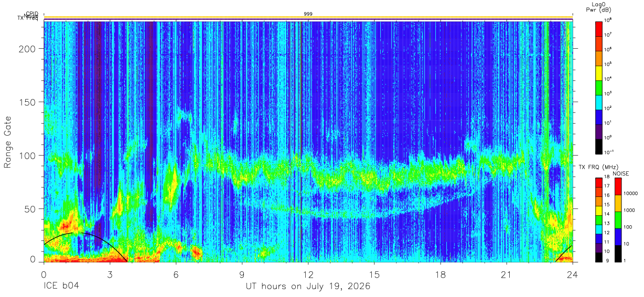Select the red top segment of the NOISE colorbar

[617, 186]
